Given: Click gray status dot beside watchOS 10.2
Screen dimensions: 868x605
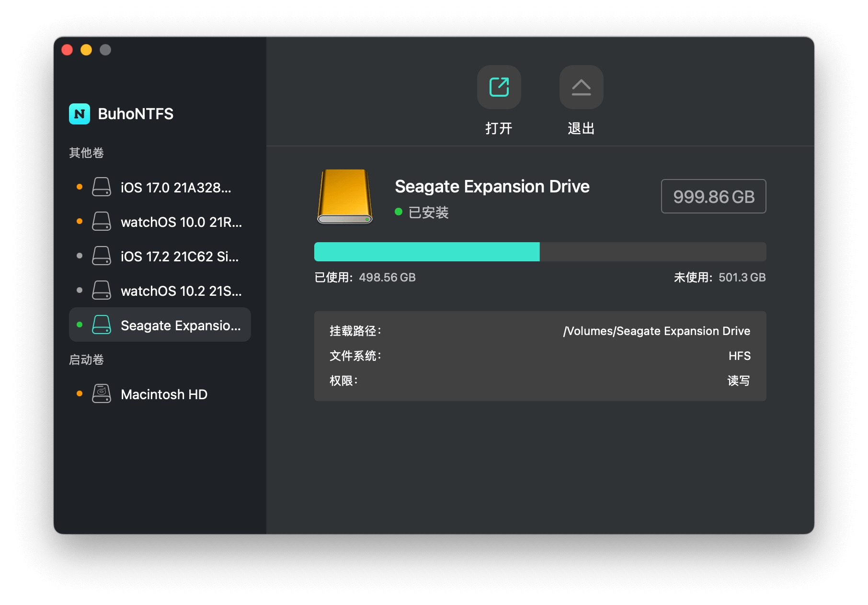Looking at the screenshot, I should pos(80,290).
